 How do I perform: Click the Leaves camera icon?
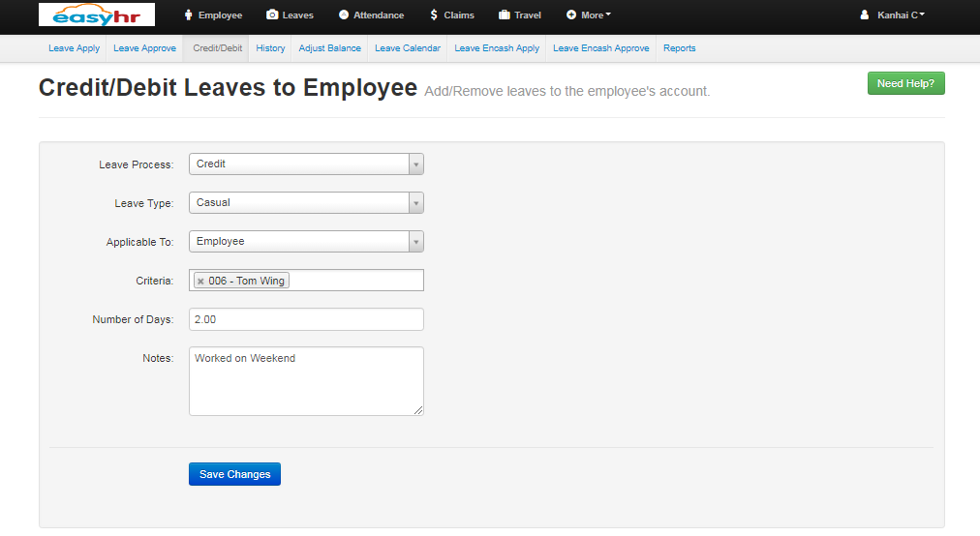coord(272,15)
